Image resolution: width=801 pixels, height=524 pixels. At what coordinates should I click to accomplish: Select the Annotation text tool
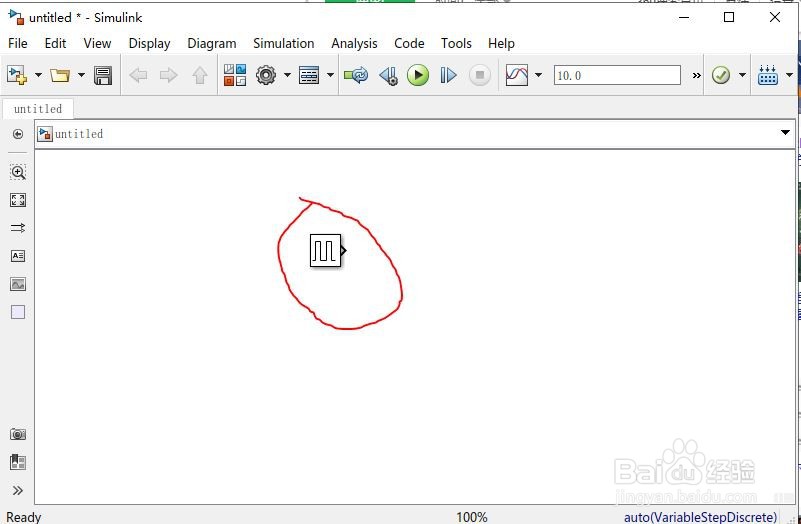(x=18, y=256)
